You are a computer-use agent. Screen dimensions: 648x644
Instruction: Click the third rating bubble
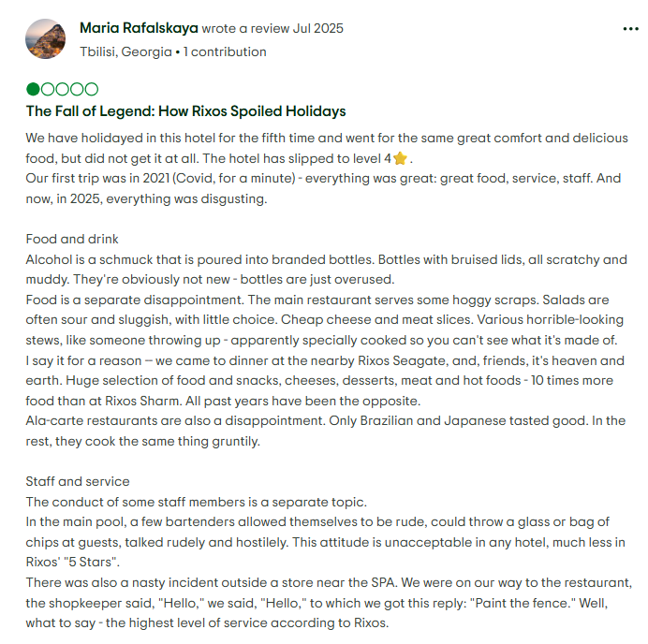point(62,90)
